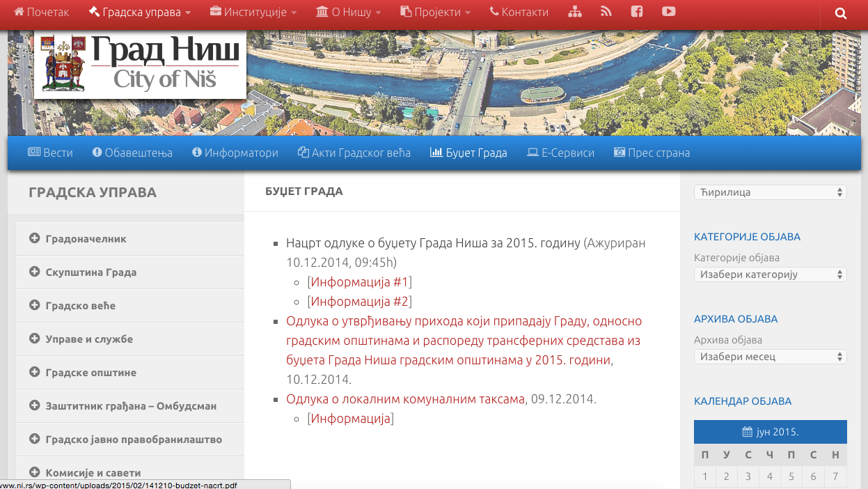Image resolution: width=868 pixels, height=489 pixels.
Task: Open the YouTube icon in the top bar
Action: [x=668, y=11]
